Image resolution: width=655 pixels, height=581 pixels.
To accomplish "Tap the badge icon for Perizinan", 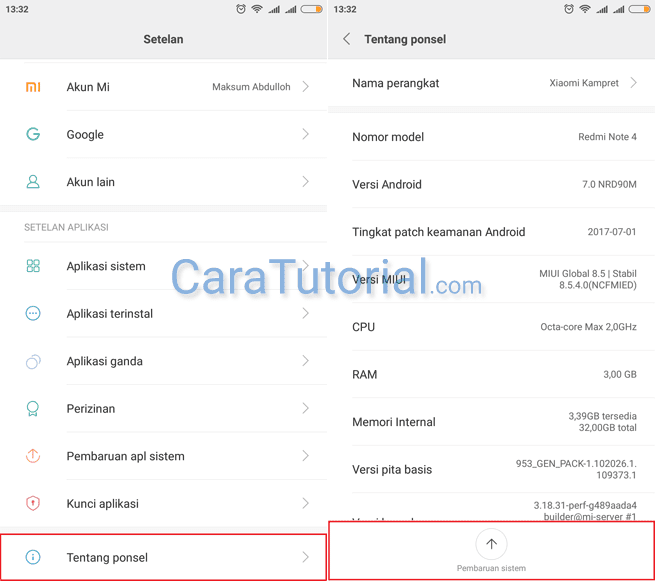I will coord(33,408).
